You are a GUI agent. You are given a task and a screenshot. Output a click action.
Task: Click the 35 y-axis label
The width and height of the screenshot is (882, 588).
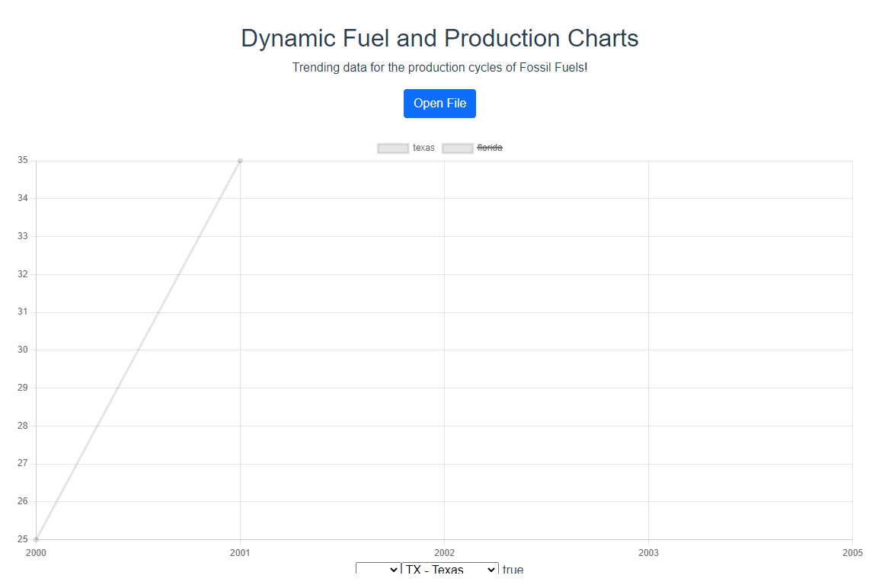pyautogui.click(x=22, y=161)
